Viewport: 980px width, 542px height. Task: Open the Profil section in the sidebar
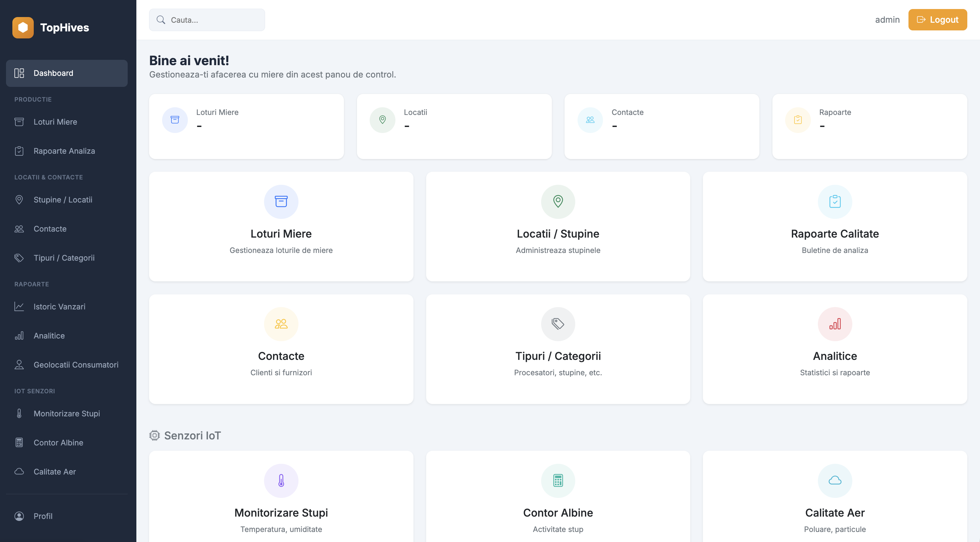[43, 516]
